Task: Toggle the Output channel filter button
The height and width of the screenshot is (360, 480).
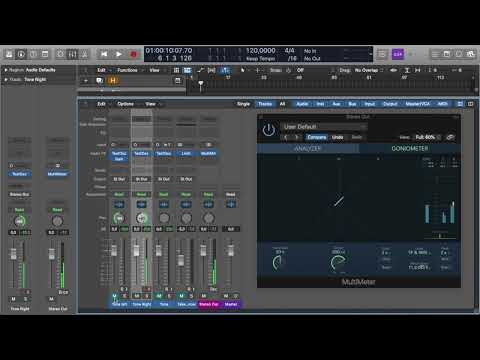Action: coord(390,104)
